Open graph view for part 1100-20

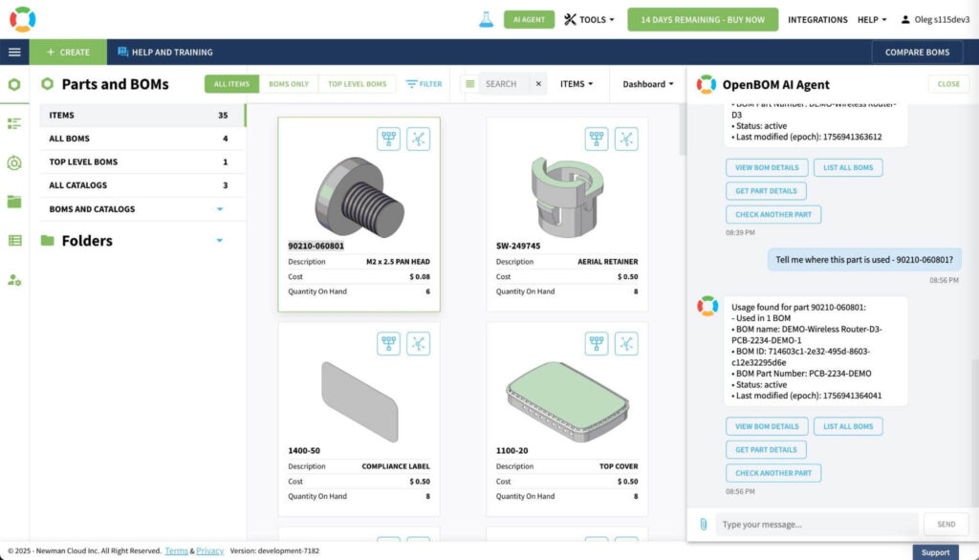(626, 343)
